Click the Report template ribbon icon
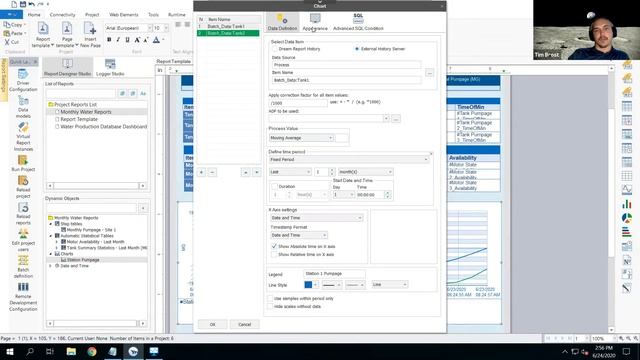This screenshot has width=640, height=360. pos(43,35)
